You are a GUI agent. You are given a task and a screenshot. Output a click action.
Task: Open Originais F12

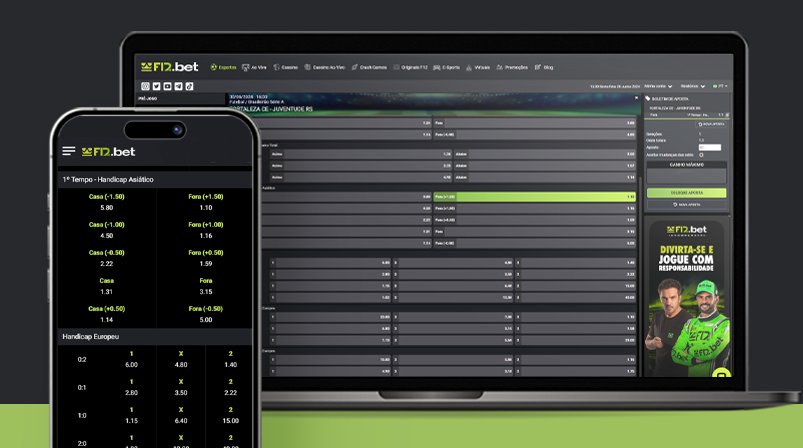(x=410, y=67)
